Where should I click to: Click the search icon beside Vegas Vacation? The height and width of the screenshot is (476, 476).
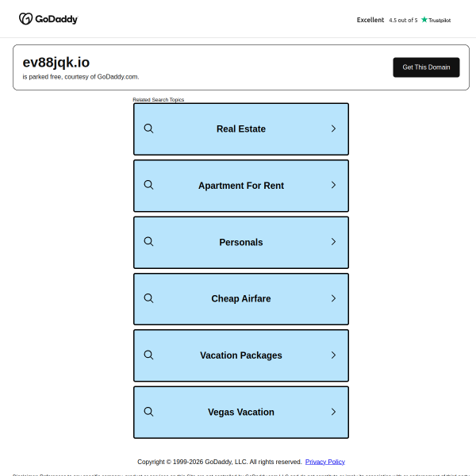click(148, 412)
